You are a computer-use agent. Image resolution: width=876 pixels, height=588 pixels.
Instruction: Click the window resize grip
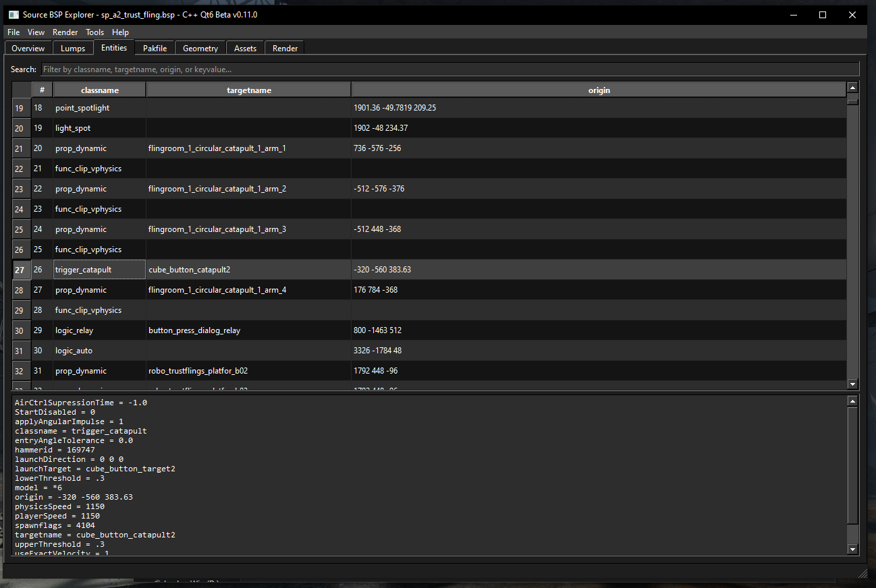863,573
